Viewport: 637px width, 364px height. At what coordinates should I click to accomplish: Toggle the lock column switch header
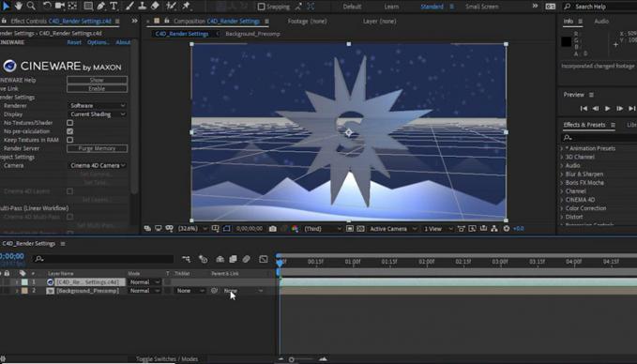tap(7, 273)
